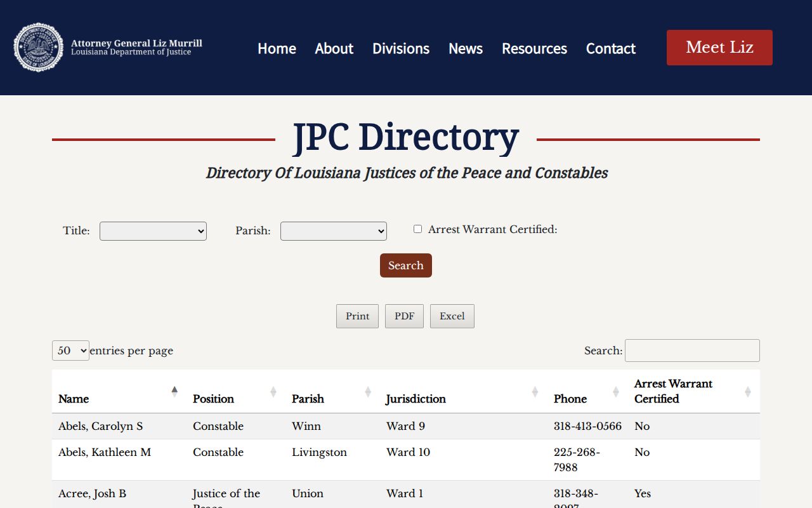Viewport: 812px width, 508px height.
Task: Print the directory table
Action: [x=357, y=316]
